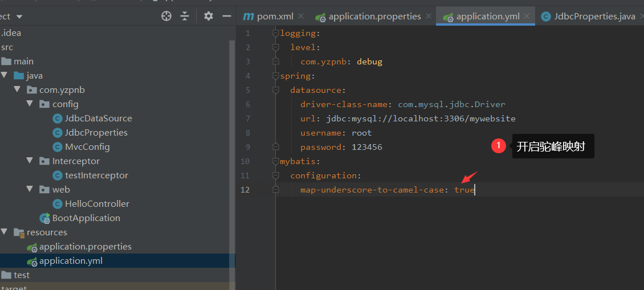The width and height of the screenshot is (644, 290).
Task: Click Spring icon on application.yml tab
Action: (x=448, y=17)
